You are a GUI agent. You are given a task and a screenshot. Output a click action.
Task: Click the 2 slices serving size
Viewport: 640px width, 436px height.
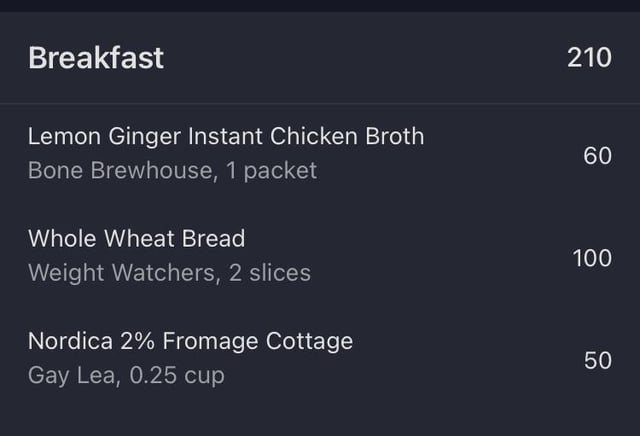(x=270, y=273)
